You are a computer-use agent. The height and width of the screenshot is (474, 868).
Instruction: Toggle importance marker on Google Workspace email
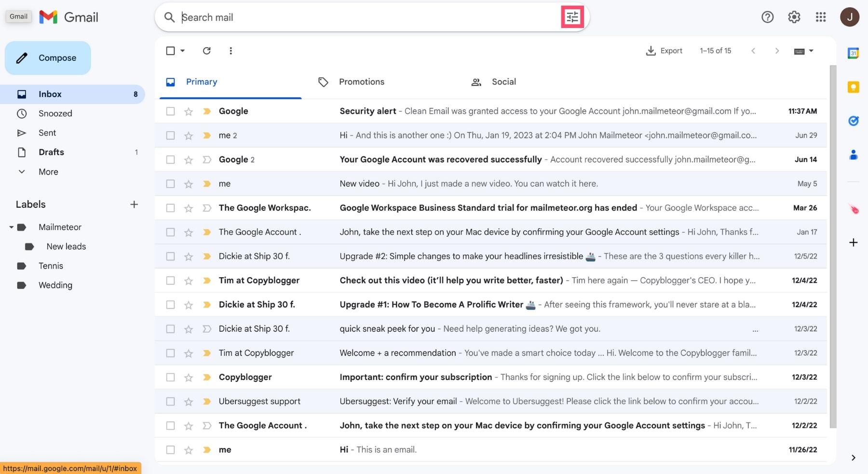(x=207, y=208)
